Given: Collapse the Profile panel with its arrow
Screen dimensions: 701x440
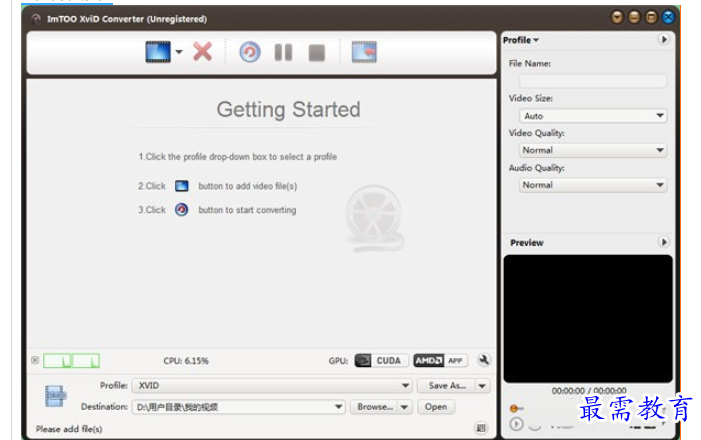Looking at the screenshot, I should click(x=664, y=40).
